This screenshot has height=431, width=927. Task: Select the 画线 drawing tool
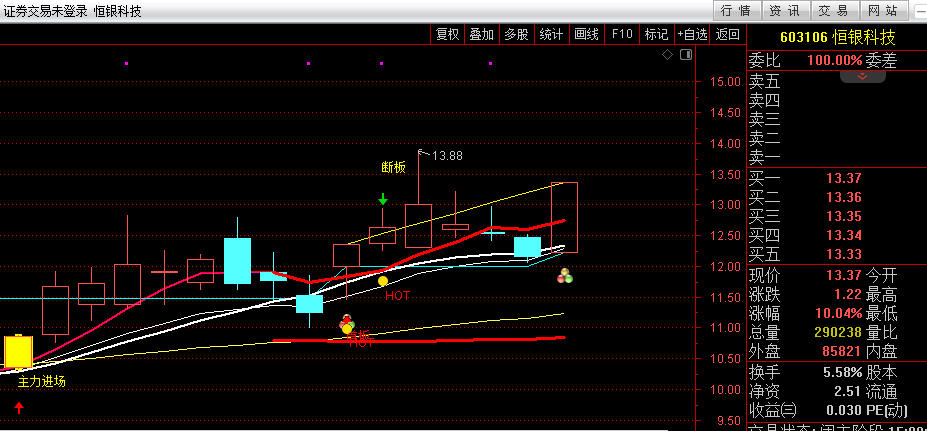[x=586, y=34]
